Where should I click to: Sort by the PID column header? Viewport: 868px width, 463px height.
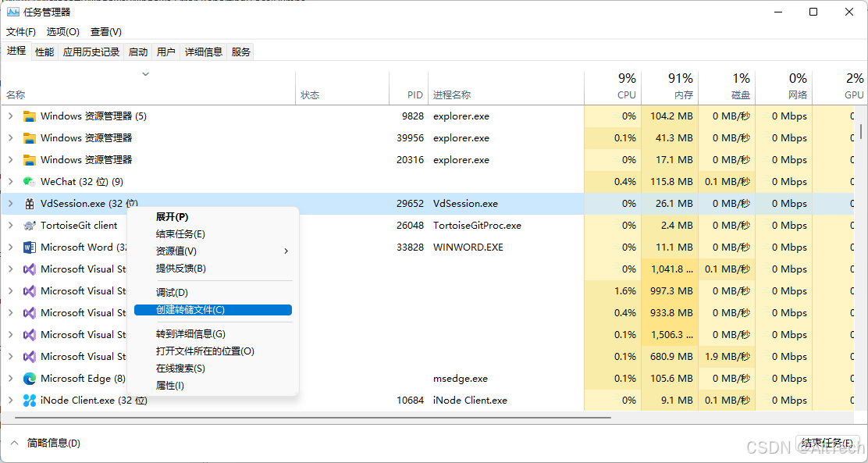tap(408, 88)
